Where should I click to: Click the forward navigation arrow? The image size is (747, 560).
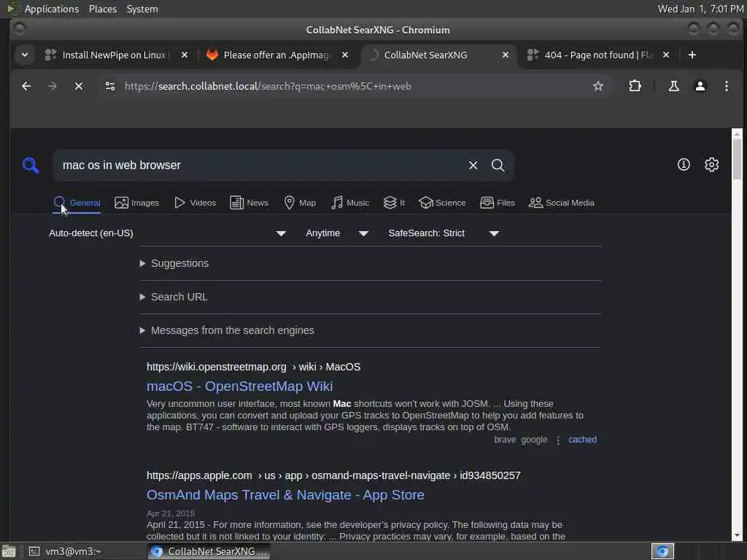click(x=53, y=86)
